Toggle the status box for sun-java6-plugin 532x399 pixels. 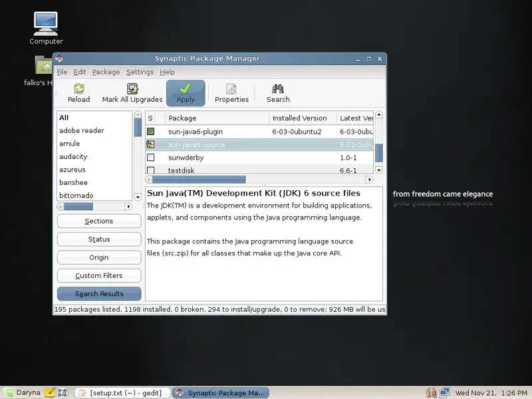click(x=151, y=131)
